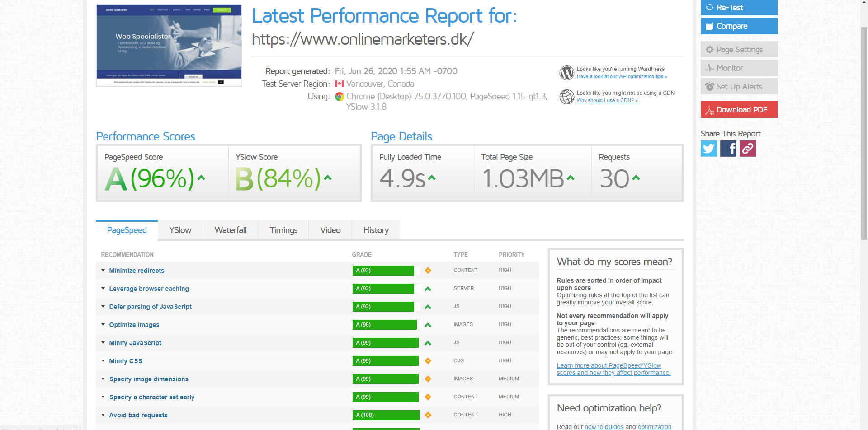
Task: Expand the Avoid bad requests row
Action: coord(138,415)
